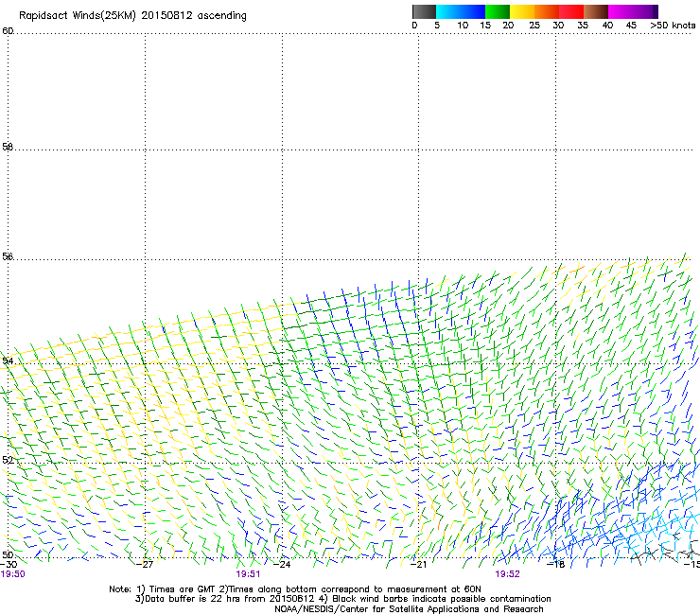700x615 pixels.
Task: Click longitude label -18
Action: (556, 565)
